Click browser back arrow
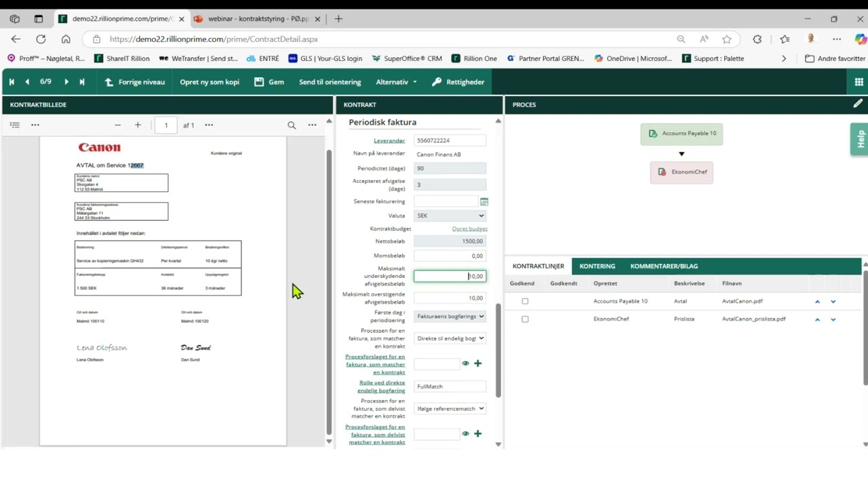This screenshot has height=488, width=868. 16,39
